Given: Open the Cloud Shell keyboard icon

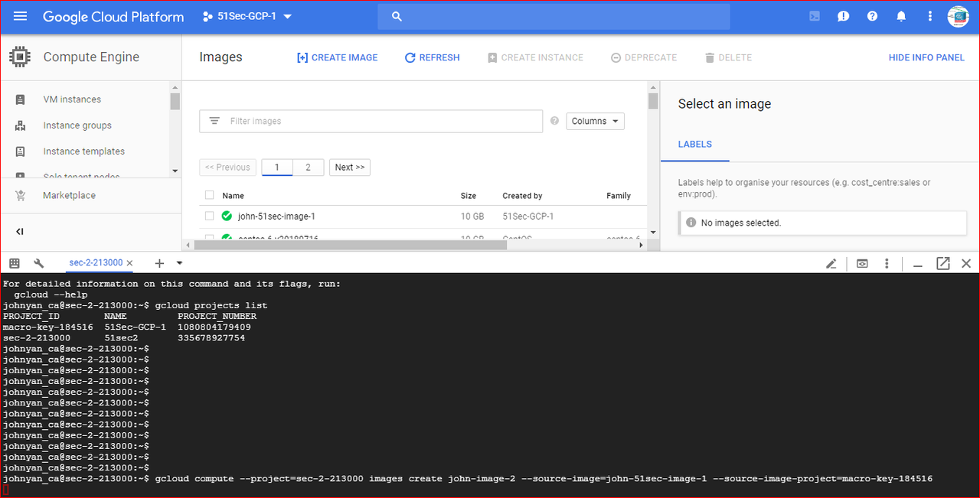Looking at the screenshot, I should [15, 262].
